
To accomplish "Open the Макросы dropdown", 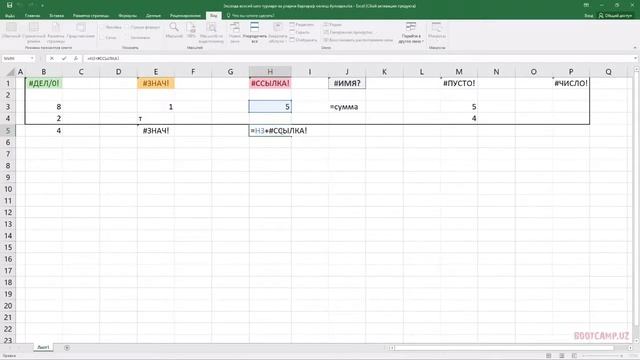I will 437,31.
